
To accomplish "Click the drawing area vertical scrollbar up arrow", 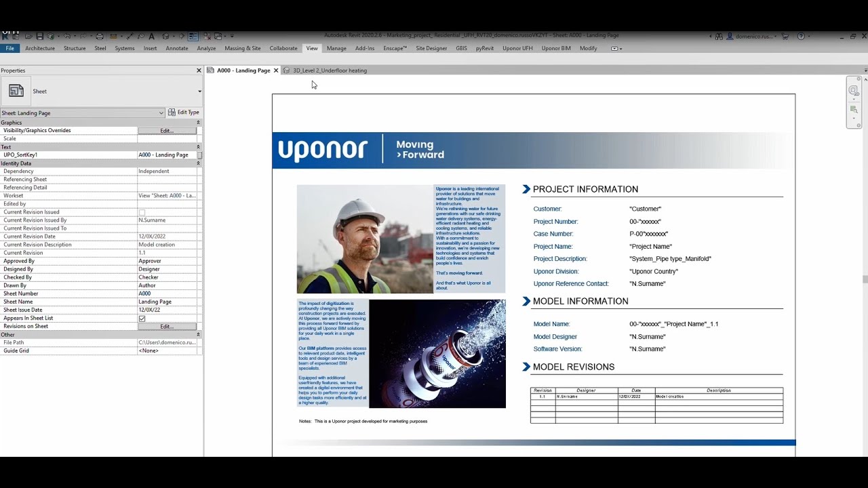I will click(865, 80).
